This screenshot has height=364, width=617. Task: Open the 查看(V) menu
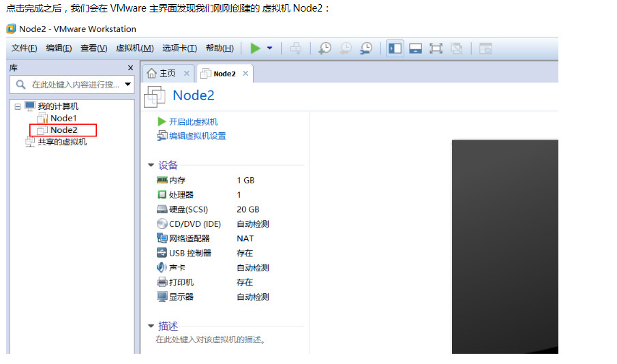pyautogui.click(x=93, y=48)
